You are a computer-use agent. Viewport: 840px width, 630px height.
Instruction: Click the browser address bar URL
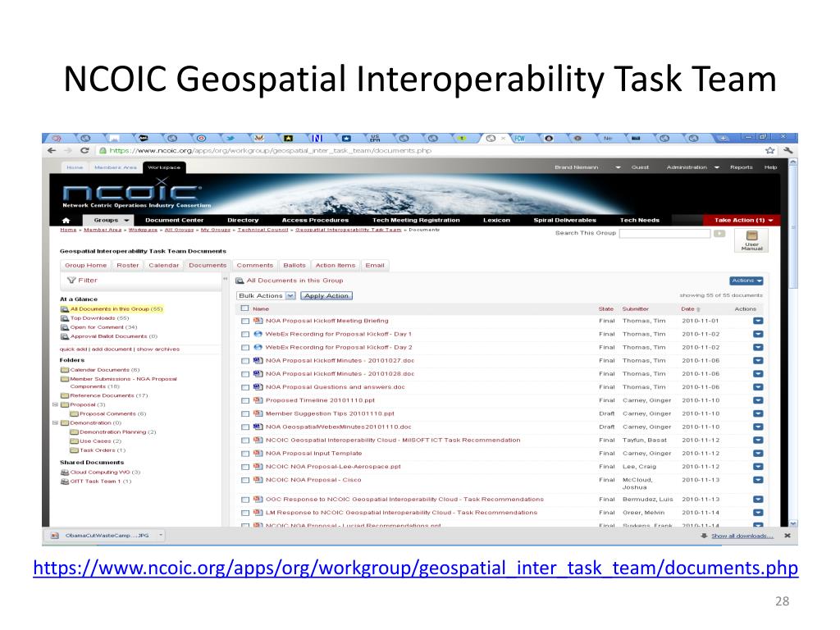click(271, 151)
